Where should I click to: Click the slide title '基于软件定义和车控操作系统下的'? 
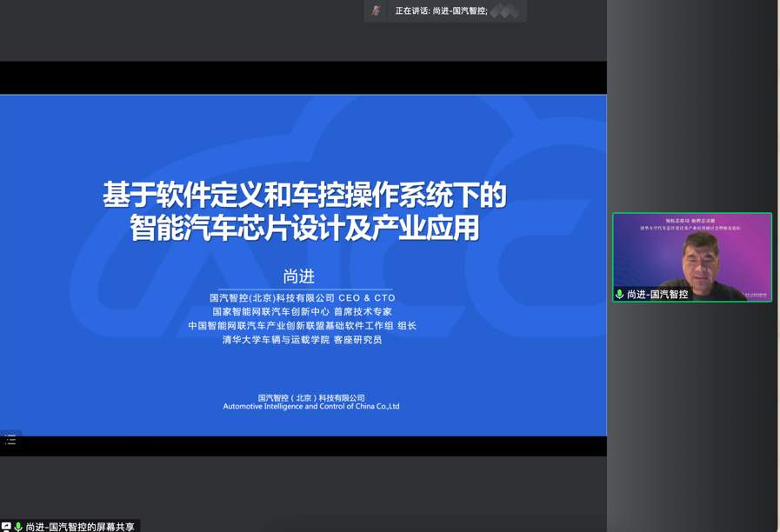point(304,195)
